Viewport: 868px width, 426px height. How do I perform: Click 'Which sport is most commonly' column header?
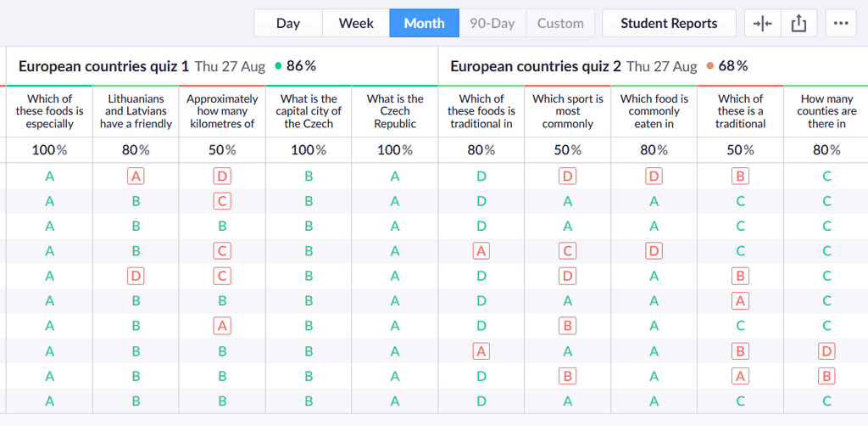pos(567,111)
